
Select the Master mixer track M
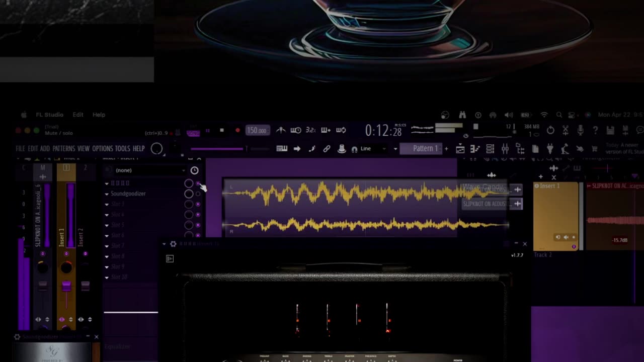point(42,168)
